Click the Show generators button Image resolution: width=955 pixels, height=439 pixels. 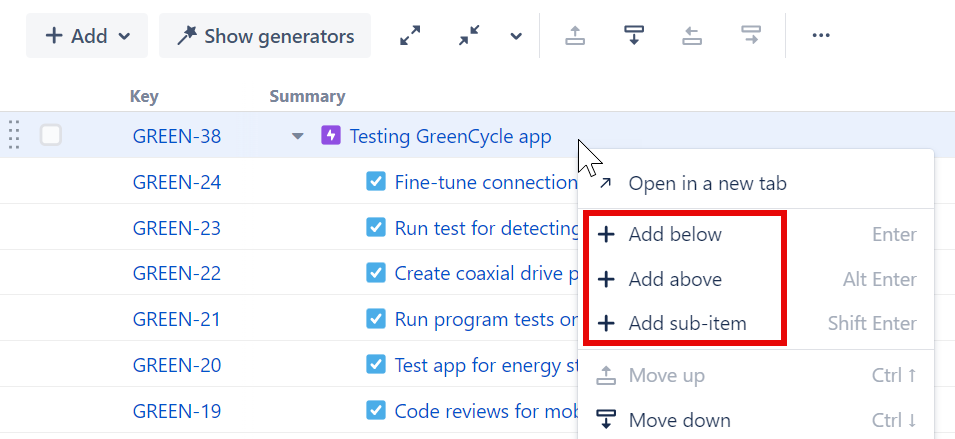pos(265,36)
